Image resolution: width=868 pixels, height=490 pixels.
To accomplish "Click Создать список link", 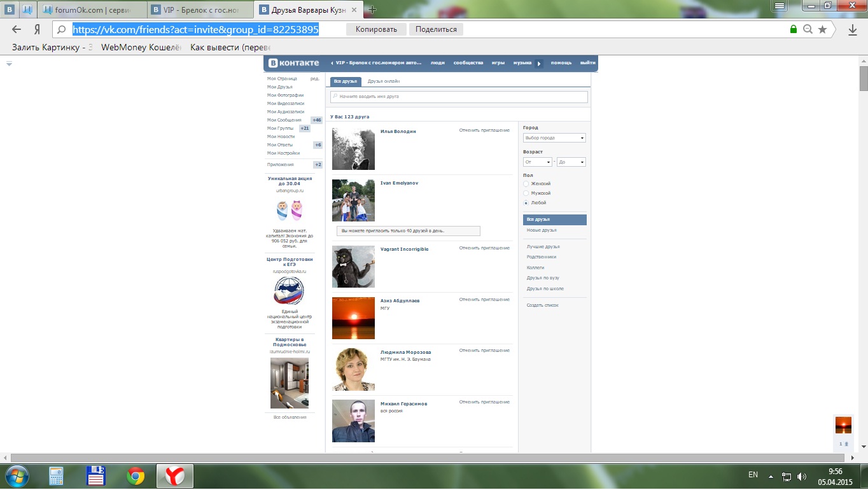I will point(543,305).
